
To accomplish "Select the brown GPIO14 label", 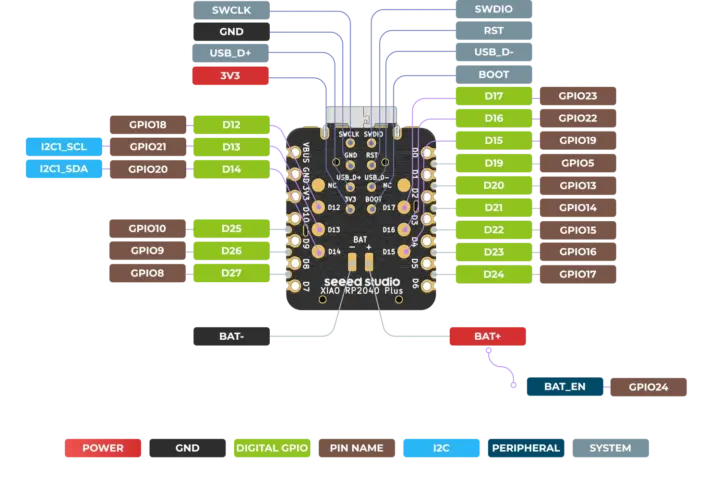I will click(578, 208).
